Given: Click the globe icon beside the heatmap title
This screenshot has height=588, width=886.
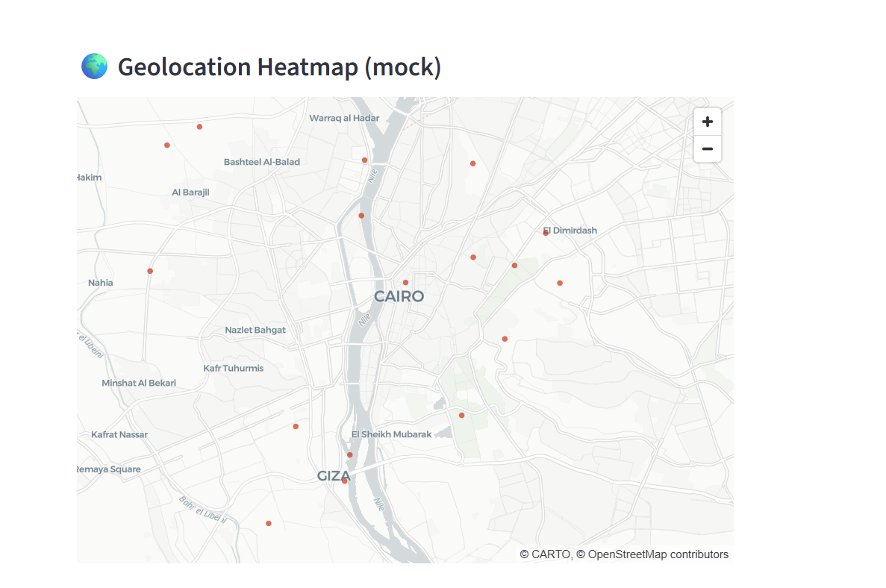Looking at the screenshot, I should [93, 66].
